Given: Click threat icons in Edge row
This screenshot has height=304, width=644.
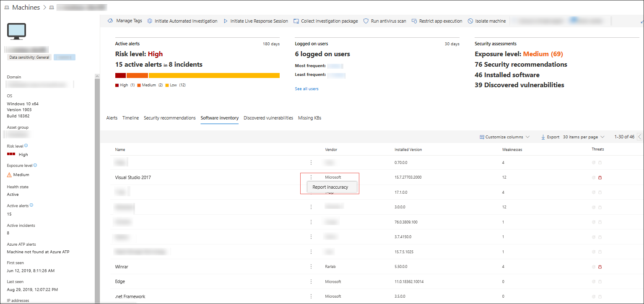Looking at the screenshot, I should coord(597,282).
